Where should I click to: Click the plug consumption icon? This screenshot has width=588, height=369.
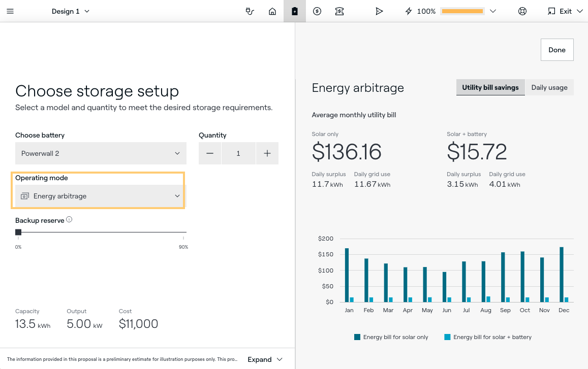pos(250,11)
